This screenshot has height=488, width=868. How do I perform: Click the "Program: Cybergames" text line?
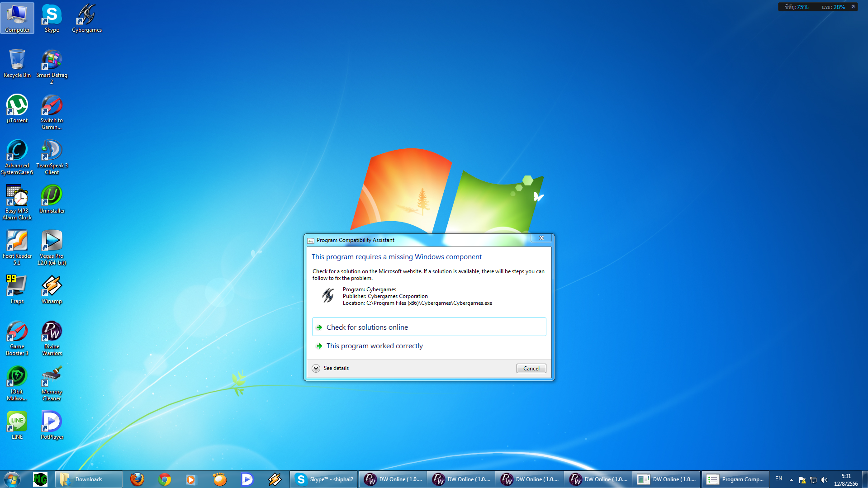[x=370, y=289]
